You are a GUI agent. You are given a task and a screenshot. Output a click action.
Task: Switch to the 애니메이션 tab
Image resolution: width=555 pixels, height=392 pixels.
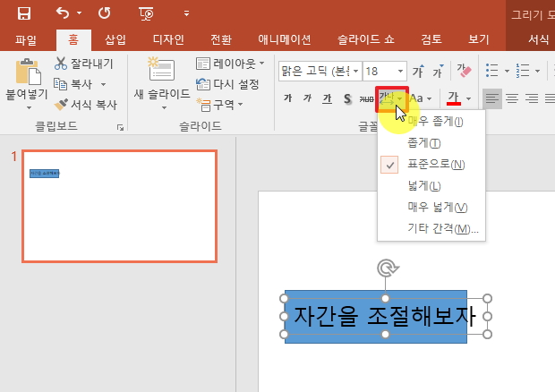tap(285, 39)
